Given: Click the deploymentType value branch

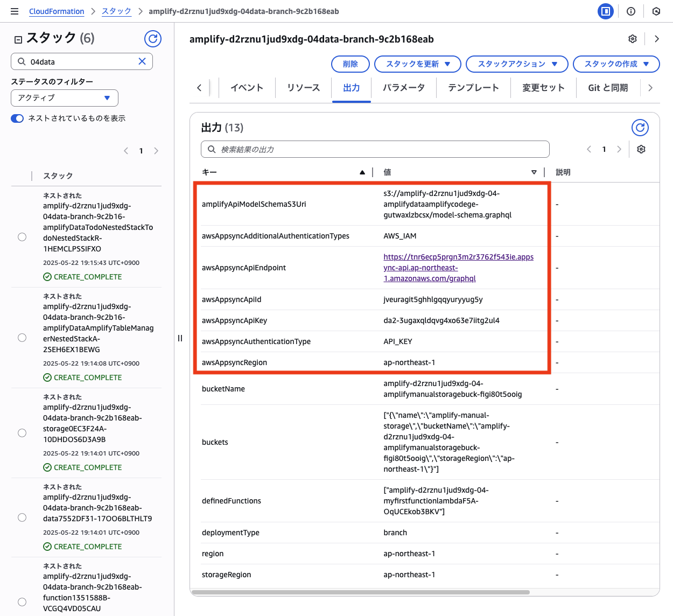Looking at the screenshot, I should click(395, 533).
